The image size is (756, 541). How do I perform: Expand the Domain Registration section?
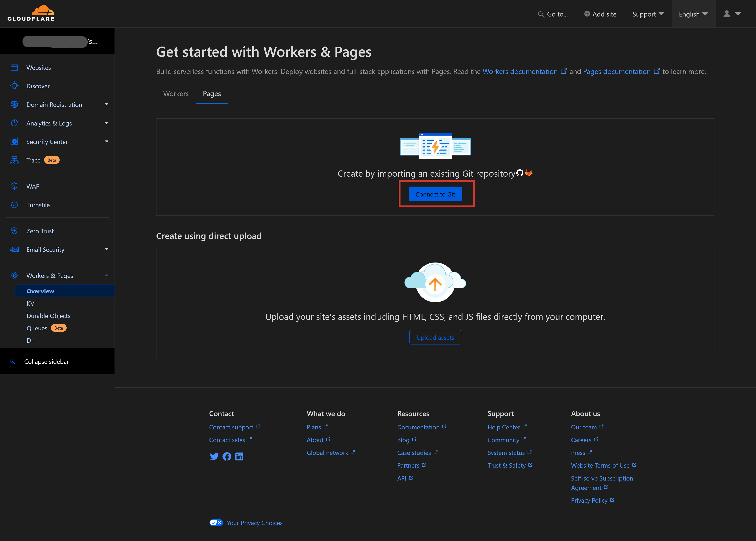click(106, 104)
